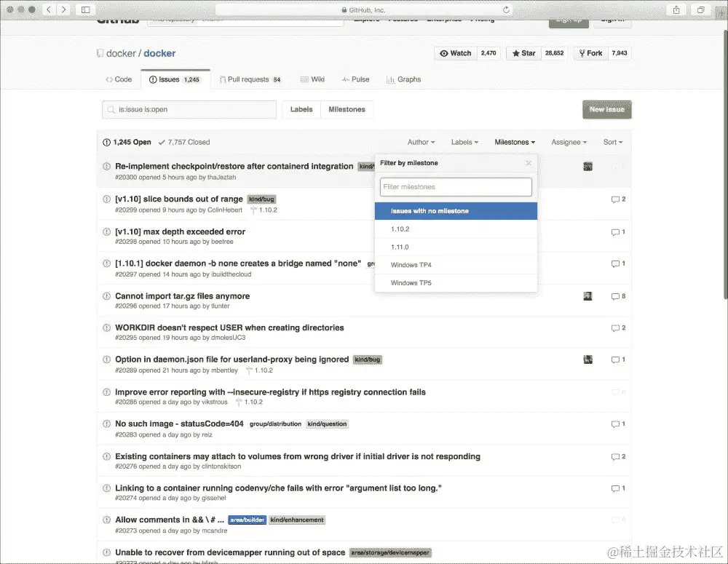Click the open-issue icon beside the WORKDIR issue
The image size is (728, 564).
click(105, 327)
